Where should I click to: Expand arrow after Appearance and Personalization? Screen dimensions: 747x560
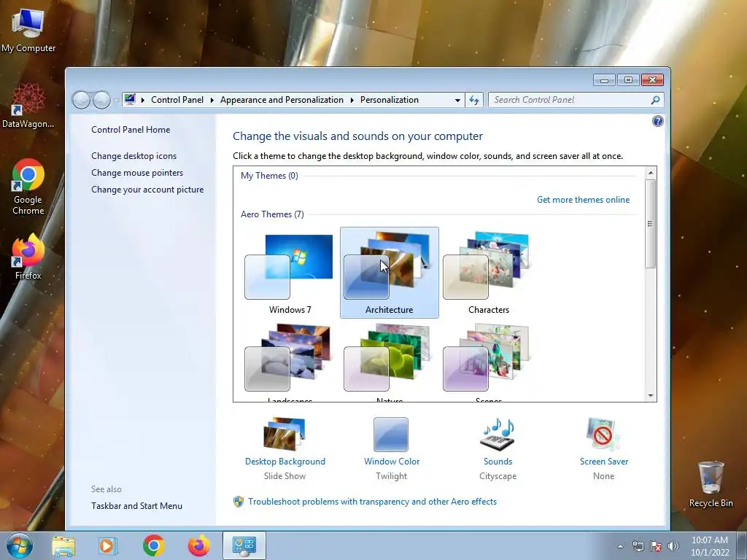click(x=352, y=100)
